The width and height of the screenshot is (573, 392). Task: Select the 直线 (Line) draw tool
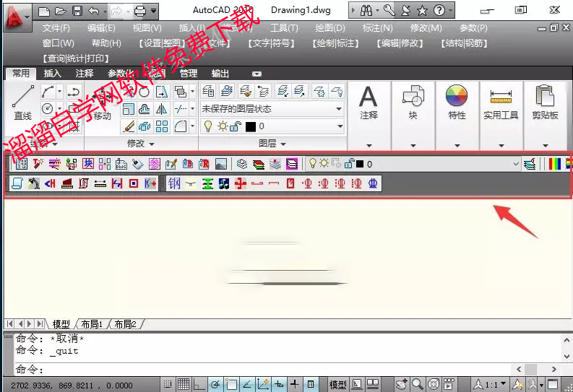click(22, 102)
